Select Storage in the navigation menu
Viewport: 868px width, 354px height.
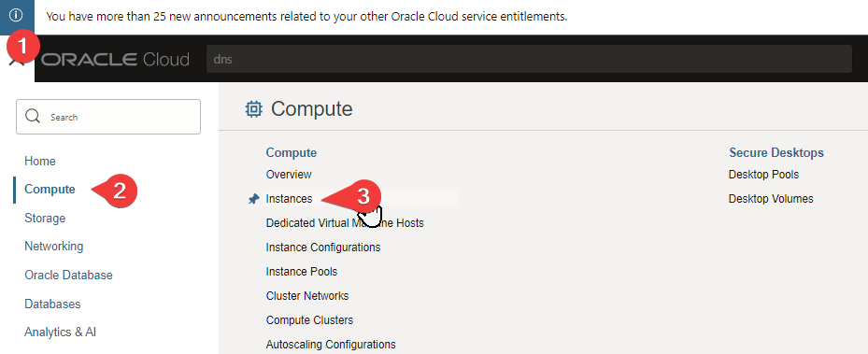[45, 218]
